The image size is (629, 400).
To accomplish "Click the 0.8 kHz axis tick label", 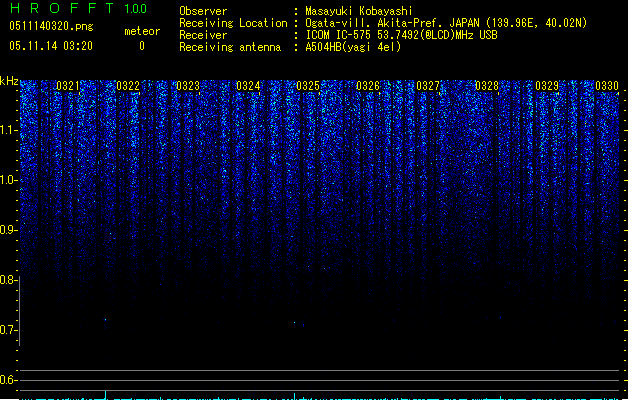I will pyautogui.click(x=8, y=280).
